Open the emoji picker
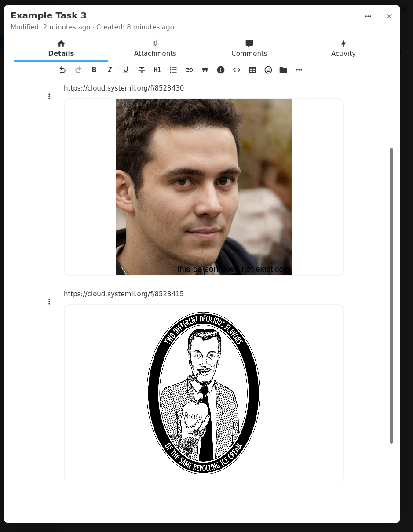Image resolution: width=413 pixels, height=532 pixels. pos(268,70)
